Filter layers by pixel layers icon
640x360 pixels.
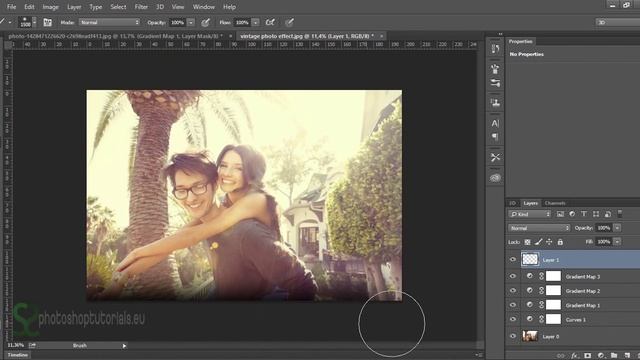pyautogui.click(x=560, y=214)
